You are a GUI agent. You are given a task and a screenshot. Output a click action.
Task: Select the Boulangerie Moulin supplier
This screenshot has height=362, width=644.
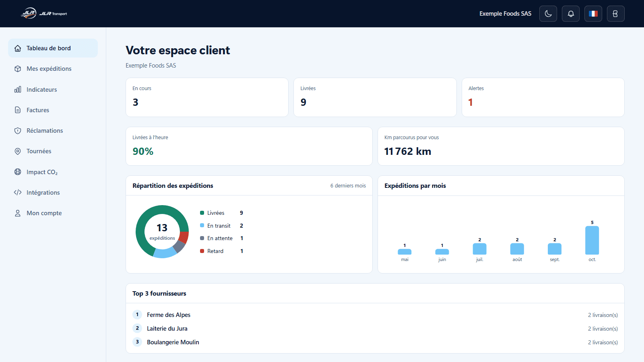click(x=173, y=342)
